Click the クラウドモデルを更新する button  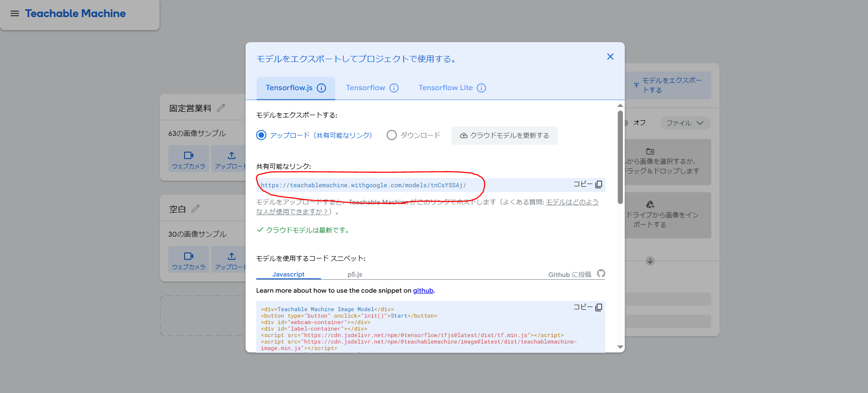point(505,135)
